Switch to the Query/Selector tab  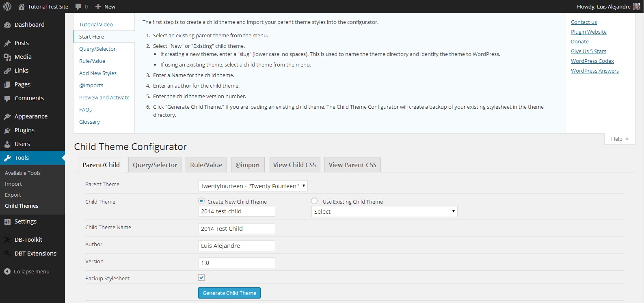coord(155,165)
